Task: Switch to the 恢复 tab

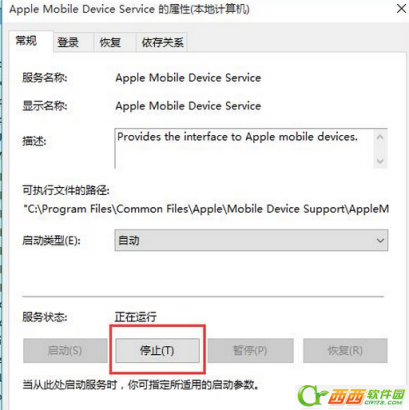Action: [x=110, y=42]
